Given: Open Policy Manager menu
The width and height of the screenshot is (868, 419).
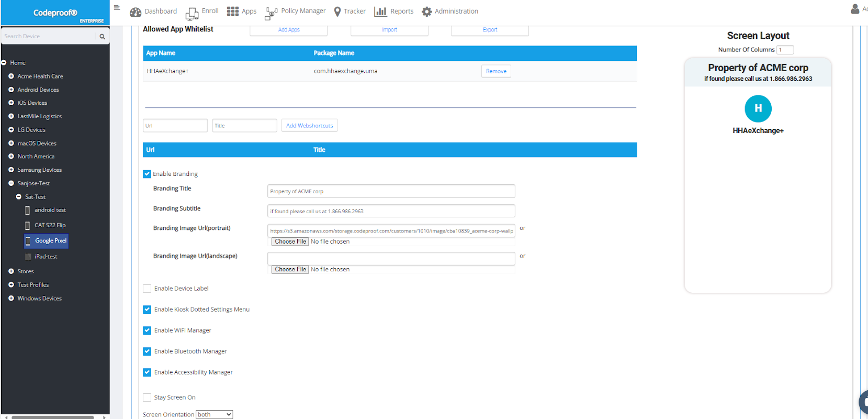Looking at the screenshot, I should [303, 11].
